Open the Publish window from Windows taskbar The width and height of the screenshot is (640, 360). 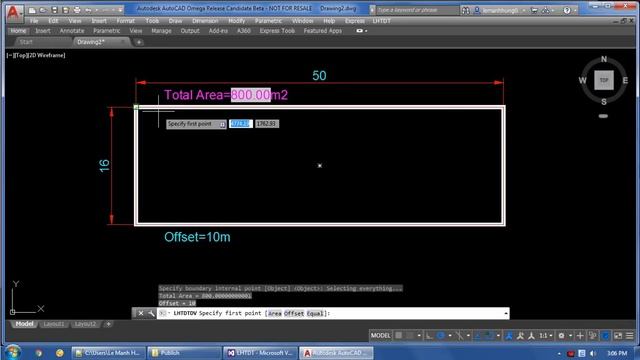(184, 353)
